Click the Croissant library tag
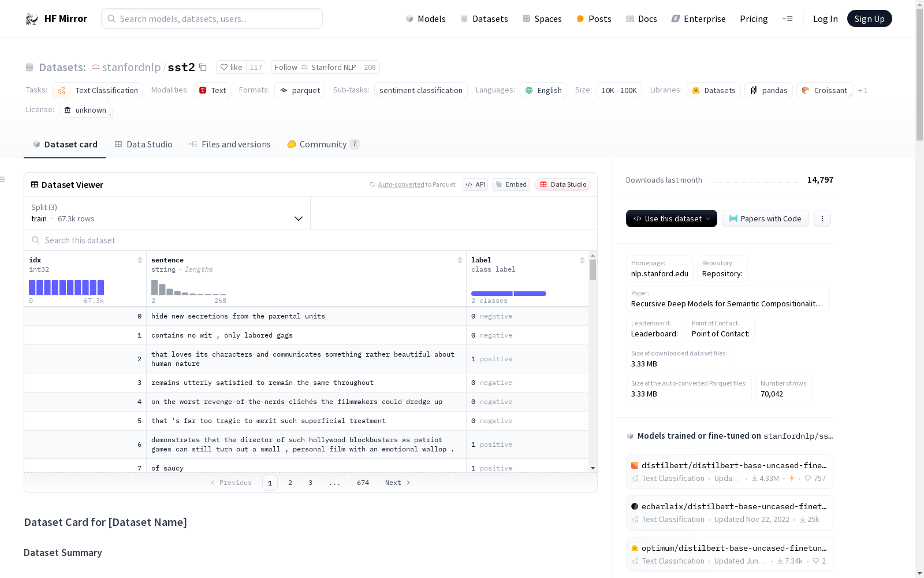The image size is (924, 578). click(825, 90)
